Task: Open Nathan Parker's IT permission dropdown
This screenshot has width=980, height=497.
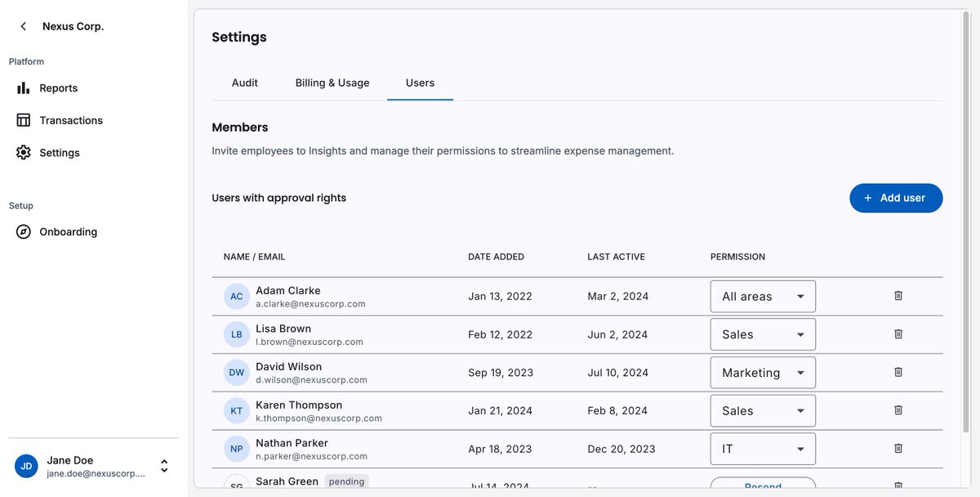Action: pyautogui.click(x=763, y=449)
